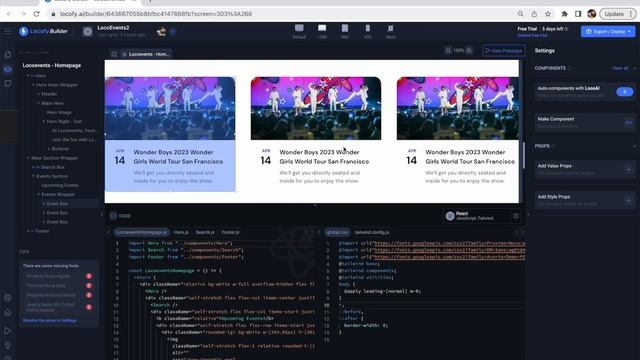The height and width of the screenshot is (360, 640).
Task: Open the layers eye icon in sidebar
Action: [8, 69]
